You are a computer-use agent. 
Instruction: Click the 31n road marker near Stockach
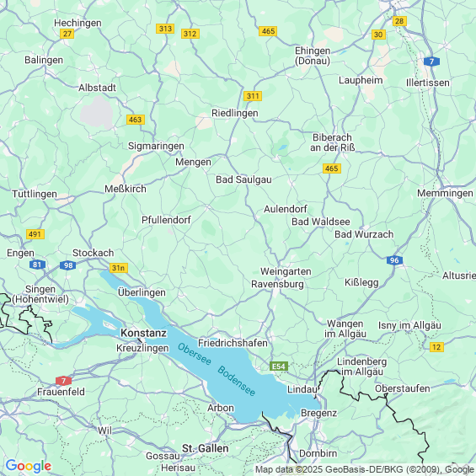click(119, 268)
